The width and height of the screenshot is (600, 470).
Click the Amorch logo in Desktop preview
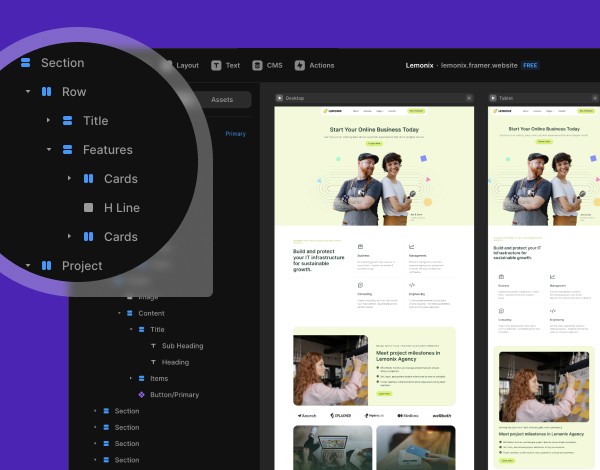pos(307,416)
